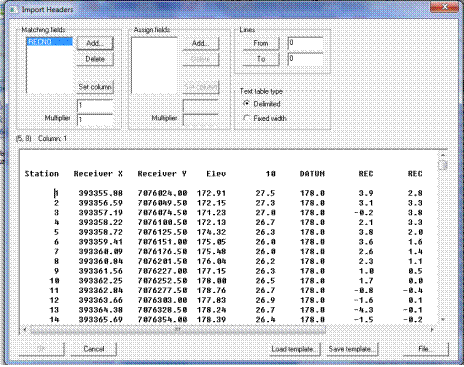
Task: Click Elev value 171.23
Action: [211, 212]
